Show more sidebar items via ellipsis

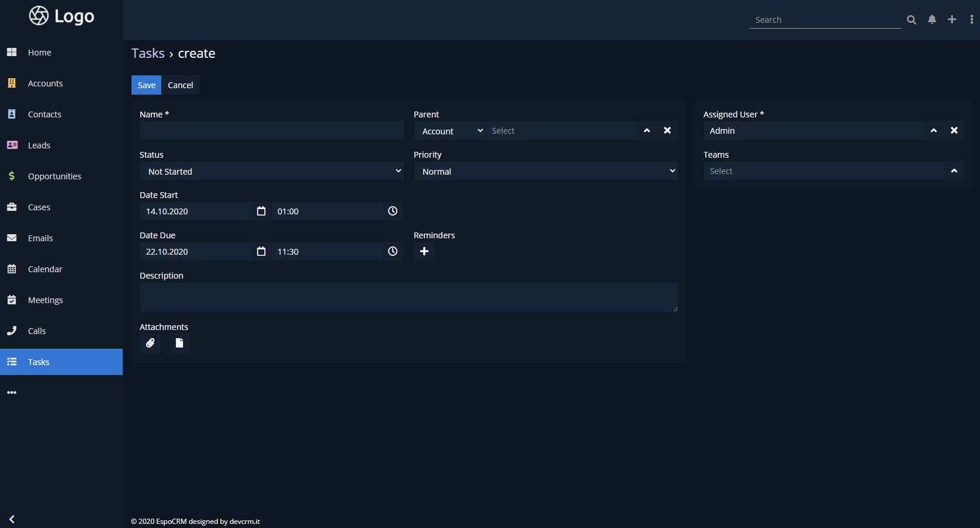[x=12, y=392]
